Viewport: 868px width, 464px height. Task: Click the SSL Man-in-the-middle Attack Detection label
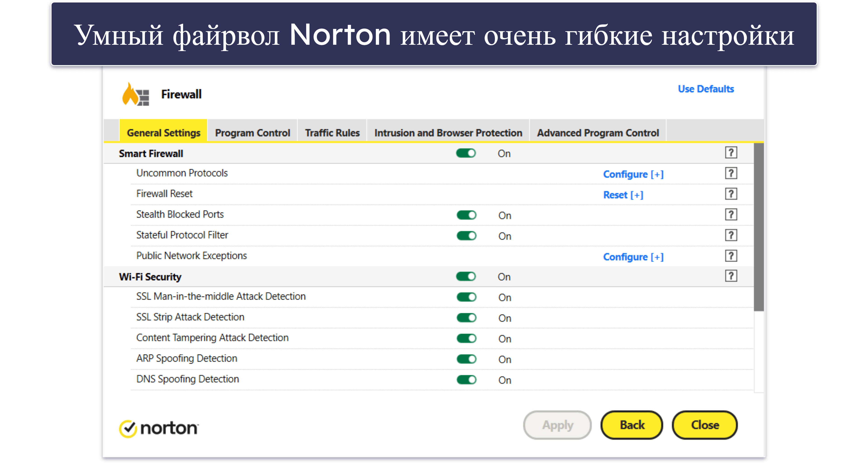221,296
